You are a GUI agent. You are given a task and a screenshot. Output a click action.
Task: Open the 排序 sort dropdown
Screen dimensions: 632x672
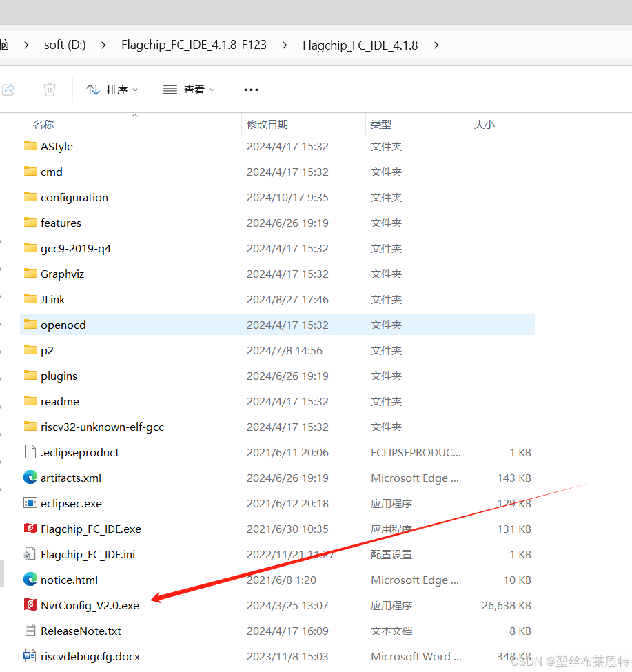tap(112, 90)
